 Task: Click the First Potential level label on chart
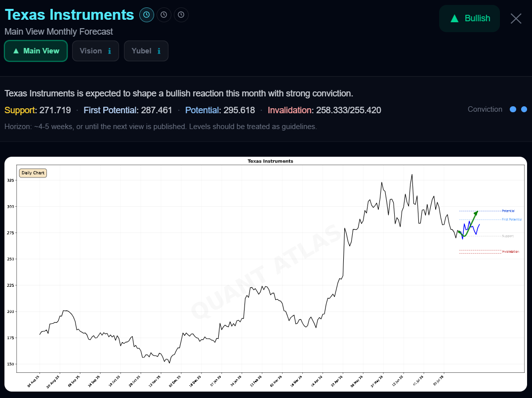click(512, 220)
